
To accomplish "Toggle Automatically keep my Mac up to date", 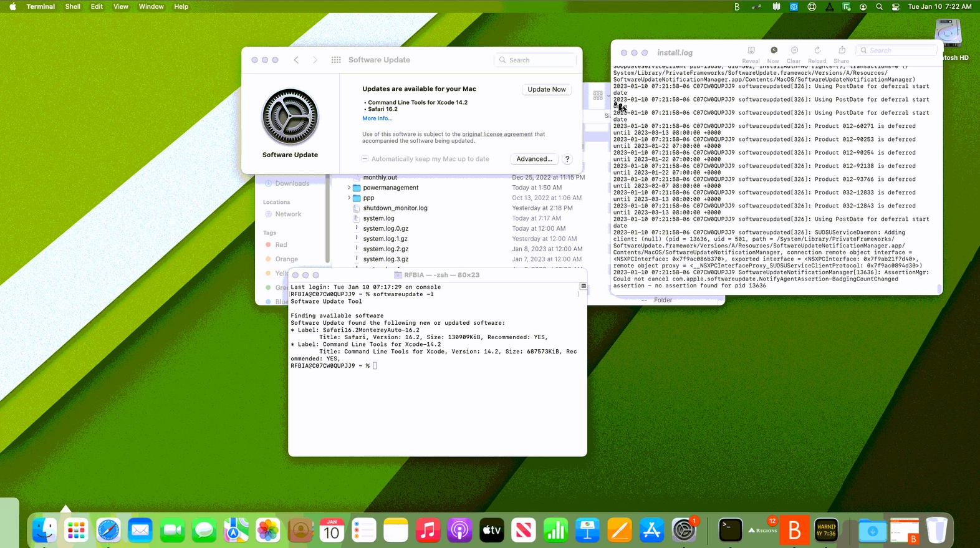I will click(x=365, y=159).
